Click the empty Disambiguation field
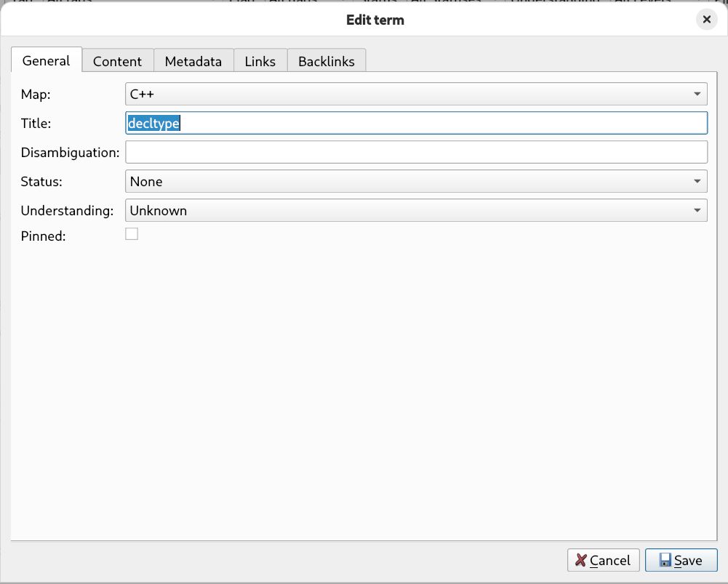728x584 pixels. tap(416, 152)
